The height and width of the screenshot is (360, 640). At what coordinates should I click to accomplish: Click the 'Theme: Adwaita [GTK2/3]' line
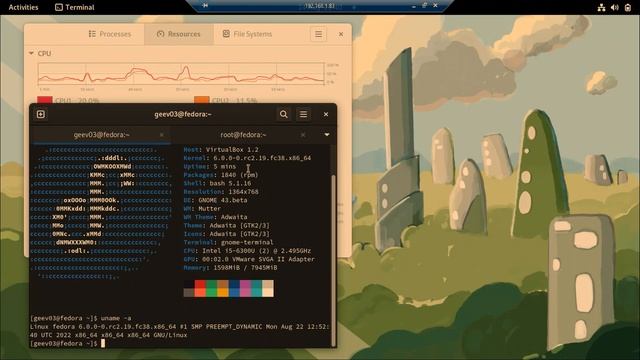pos(227,225)
